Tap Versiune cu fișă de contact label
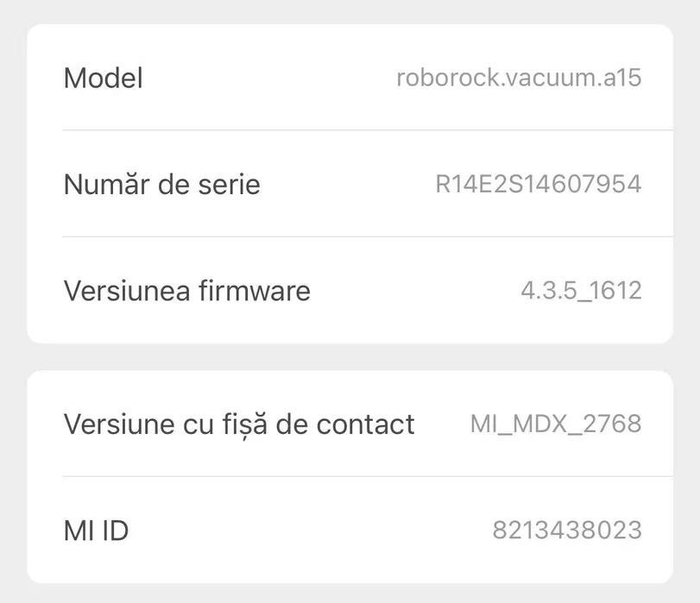This screenshot has width=700, height=603. (239, 424)
